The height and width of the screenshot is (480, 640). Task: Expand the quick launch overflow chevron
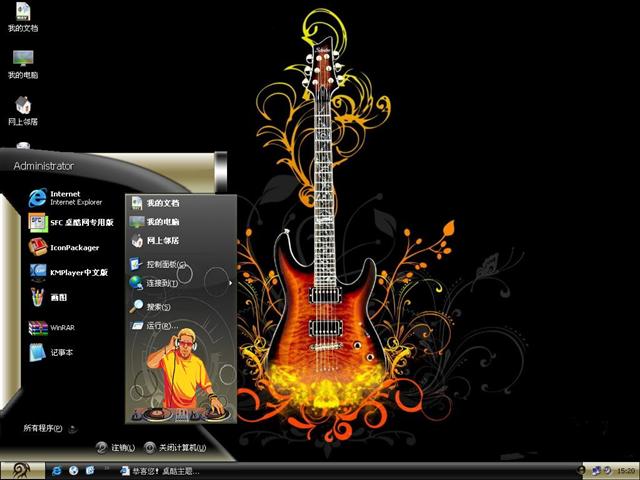coord(107,468)
